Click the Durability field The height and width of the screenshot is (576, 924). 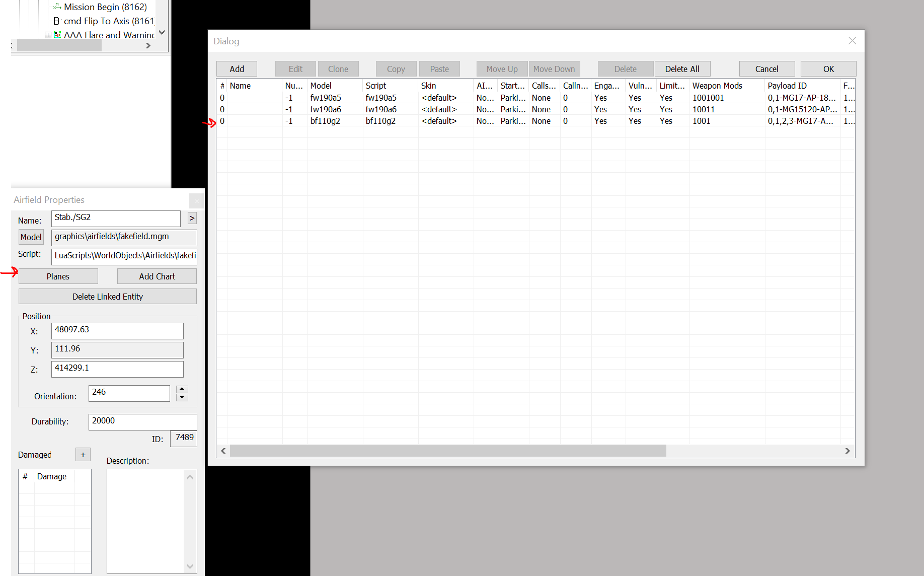143,422
